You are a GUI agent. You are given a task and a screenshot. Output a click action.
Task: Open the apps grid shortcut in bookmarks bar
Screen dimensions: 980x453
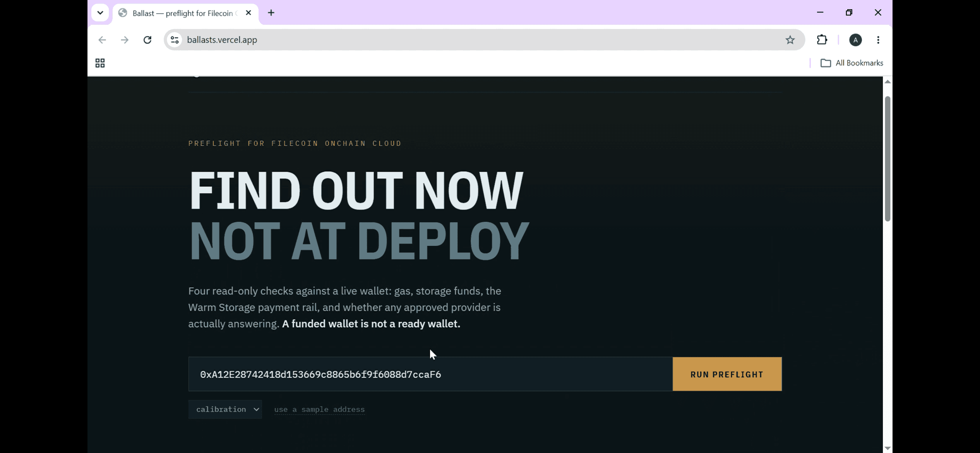tap(100, 63)
